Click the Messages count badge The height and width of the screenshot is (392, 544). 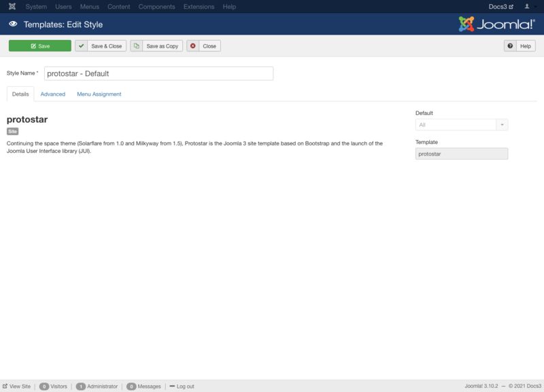pos(131,387)
